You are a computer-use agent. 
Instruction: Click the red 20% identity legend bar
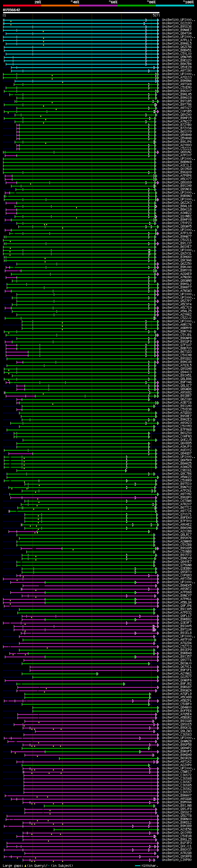22,6
